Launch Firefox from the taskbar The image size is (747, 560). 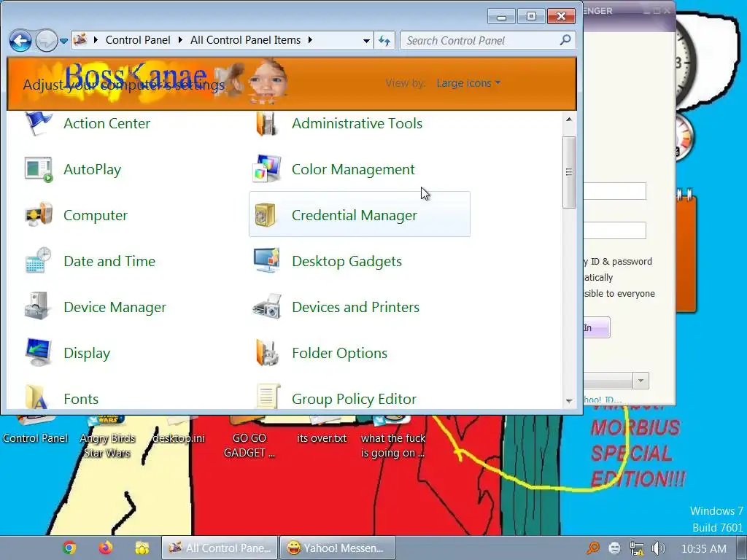(x=106, y=548)
